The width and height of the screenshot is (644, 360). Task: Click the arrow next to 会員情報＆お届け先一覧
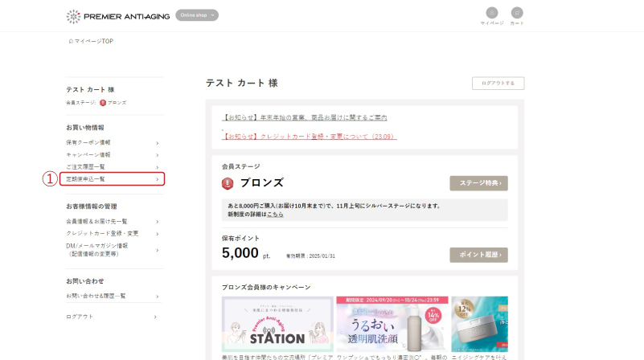tap(157, 221)
